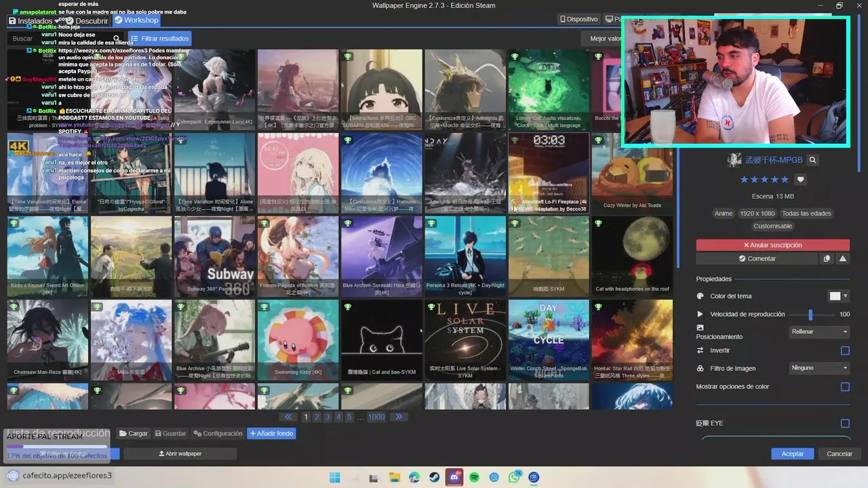Image resolution: width=868 pixels, height=488 pixels.
Task: Click Añadir fondo button
Action: pyautogui.click(x=271, y=433)
